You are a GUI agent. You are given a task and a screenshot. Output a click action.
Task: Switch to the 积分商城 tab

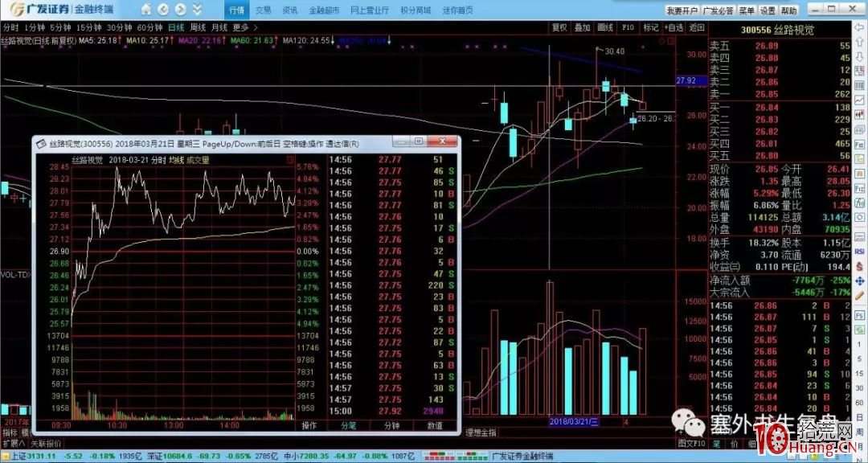coord(416,10)
